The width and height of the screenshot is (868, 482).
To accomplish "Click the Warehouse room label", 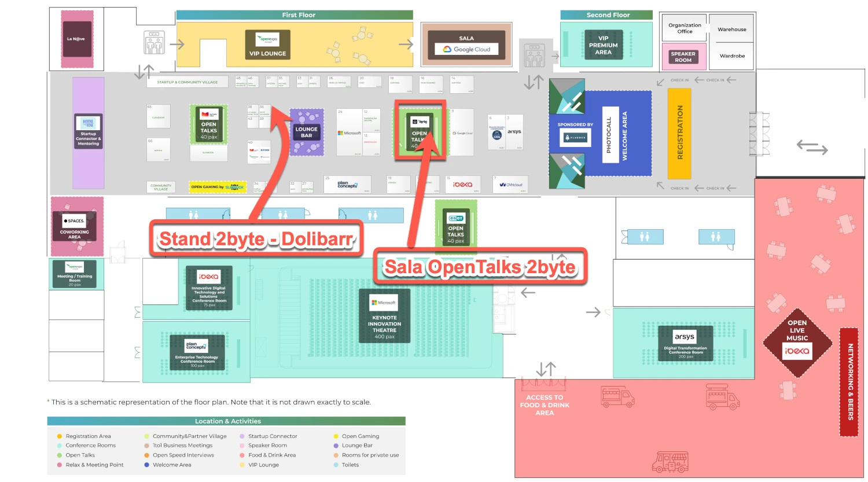I will pyautogui.click(x=732, y=30).
